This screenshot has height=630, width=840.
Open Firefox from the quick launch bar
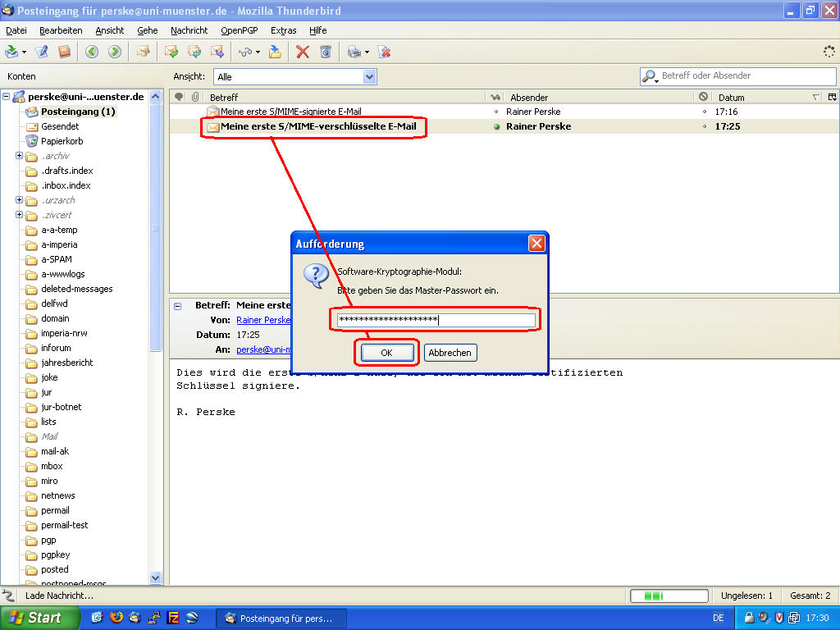coord(116,618)
